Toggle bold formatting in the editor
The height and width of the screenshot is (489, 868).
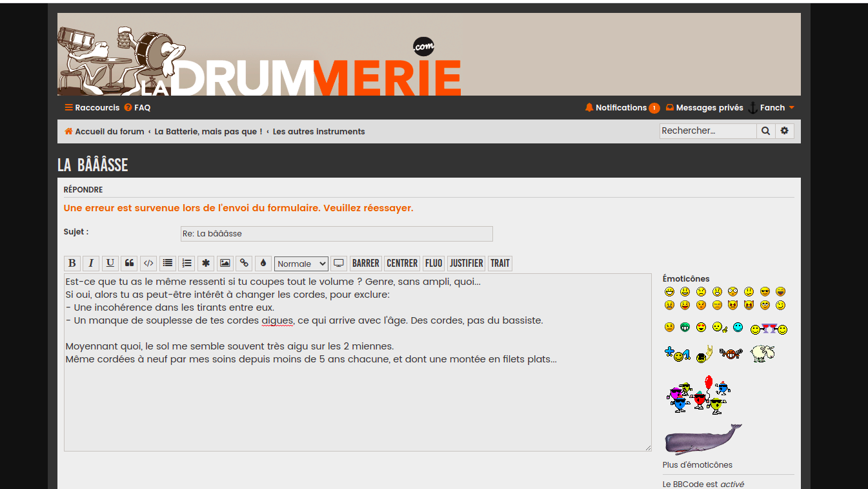coord(72,264)
